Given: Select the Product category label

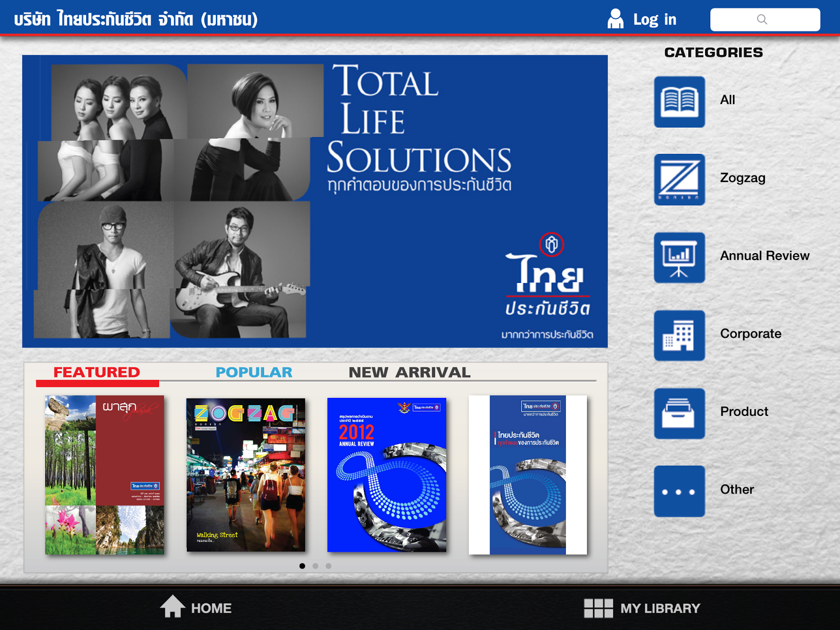Looking at the screenshot, I should 744,412.
